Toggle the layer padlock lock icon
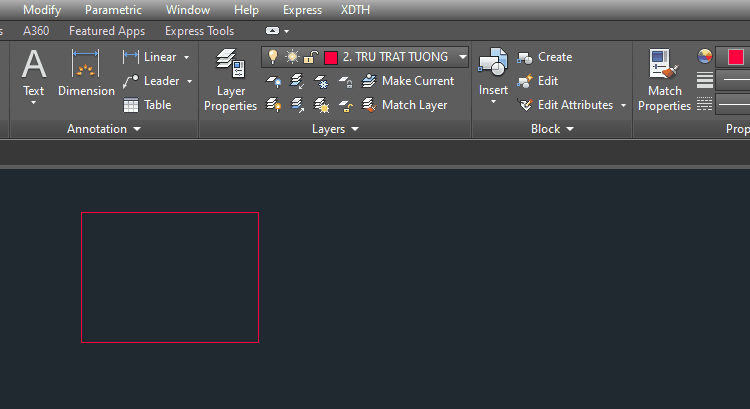The image size is (750, 409). tap(310, 57)
